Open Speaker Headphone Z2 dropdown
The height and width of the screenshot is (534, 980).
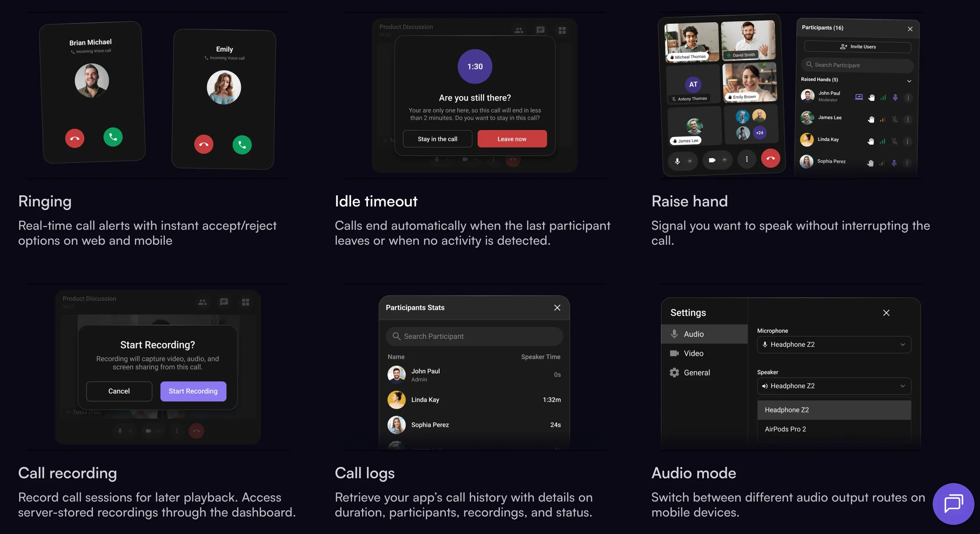click(x=834, y=386)
